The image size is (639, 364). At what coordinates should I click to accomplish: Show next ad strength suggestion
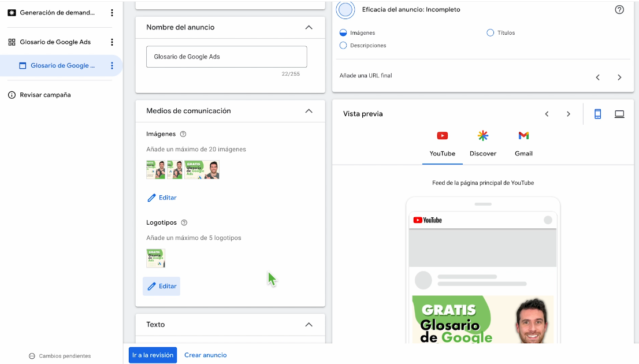[x=619, y=77]
